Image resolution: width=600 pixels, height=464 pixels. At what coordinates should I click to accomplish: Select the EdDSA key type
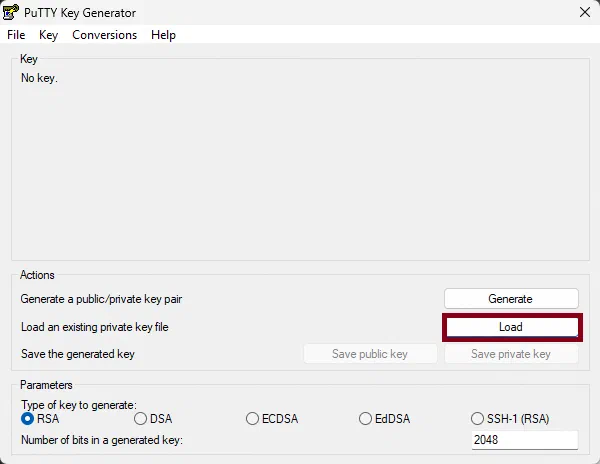[x=384, y=418]
